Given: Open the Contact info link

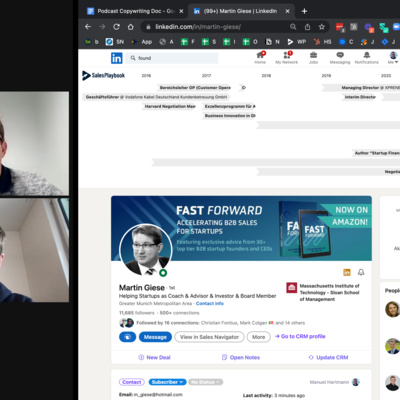Looking at the screenshot, I should click(x=210, y=303).
